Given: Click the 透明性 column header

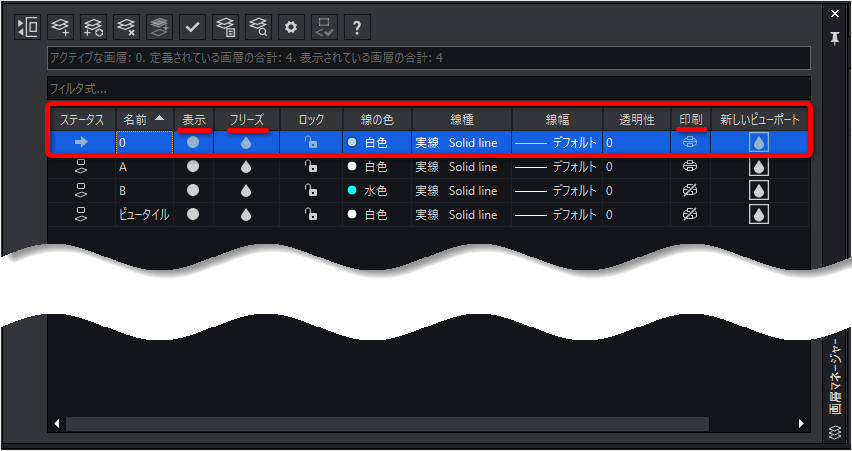Looking at the screenshot, I should pos(636,119).
